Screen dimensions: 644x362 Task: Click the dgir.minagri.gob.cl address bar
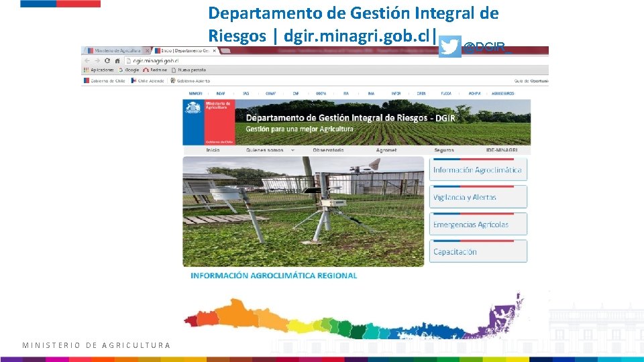tap(336, 61)
